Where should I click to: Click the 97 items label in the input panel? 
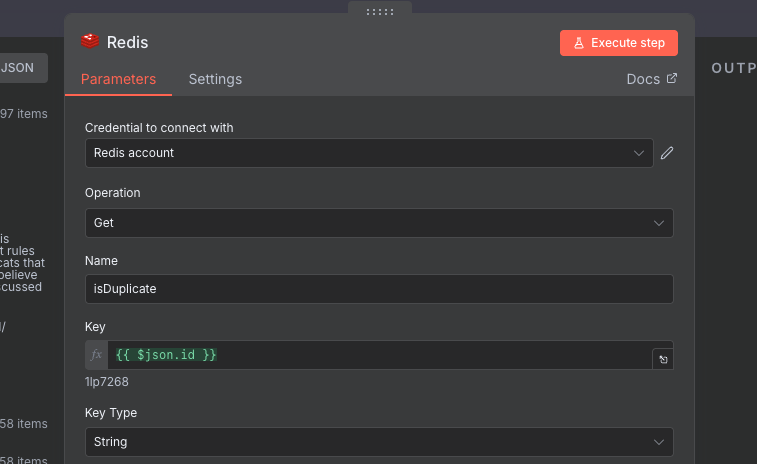tap(24, 114)
